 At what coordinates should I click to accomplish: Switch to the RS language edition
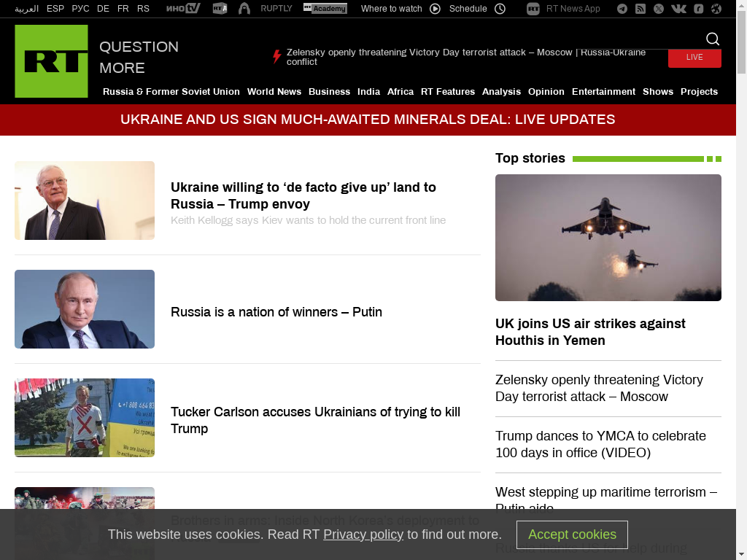[143, 9]
